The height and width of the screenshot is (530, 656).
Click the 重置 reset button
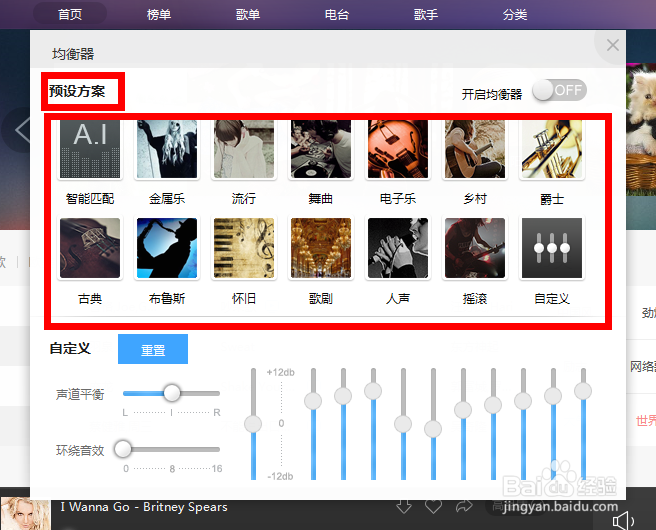coord(153,349)
